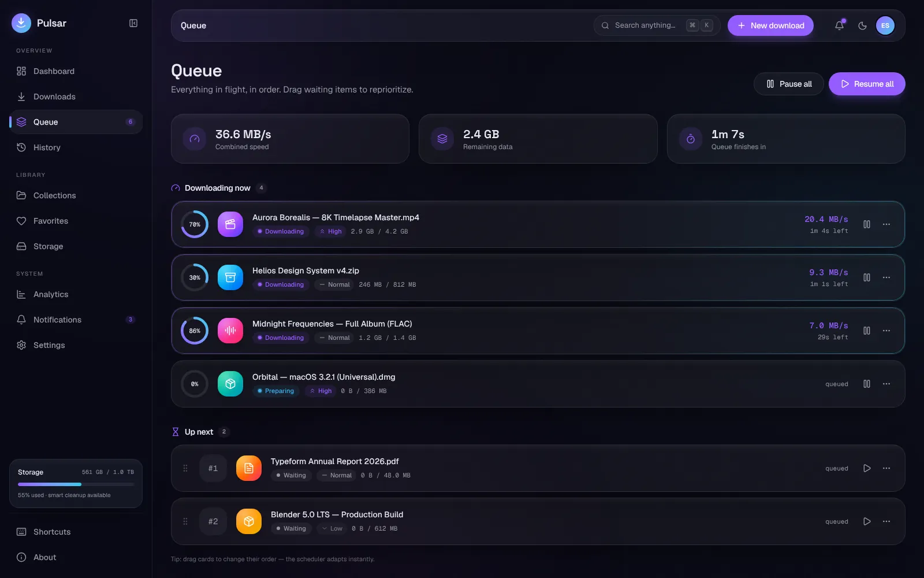Open History in sidebar

[x=76, y=147]
